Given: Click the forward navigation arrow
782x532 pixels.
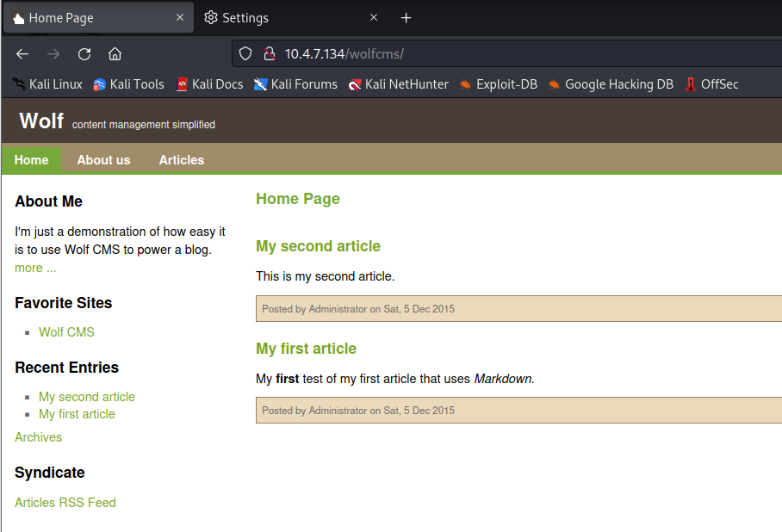Looking at the screenshot, I should tap(53, 54).
